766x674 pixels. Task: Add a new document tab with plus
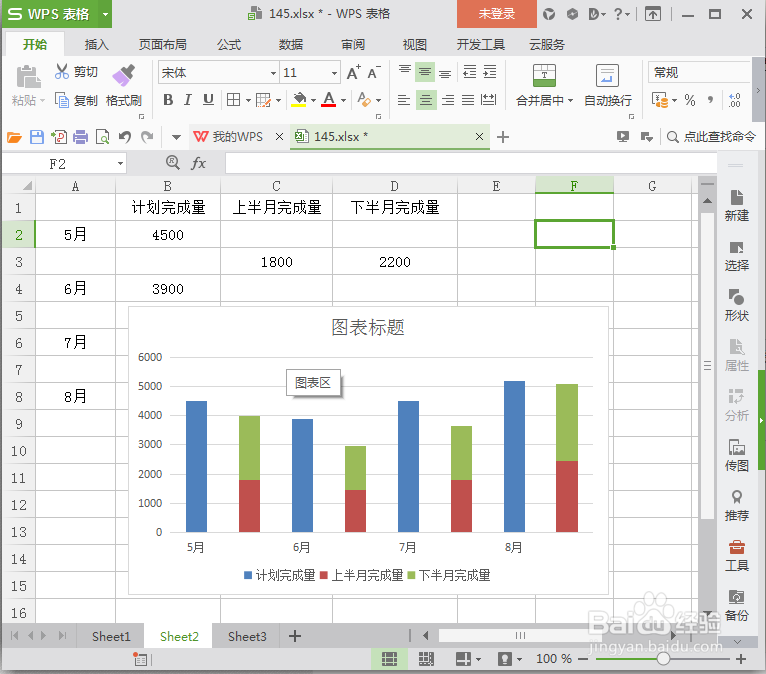tap(503, 137)
